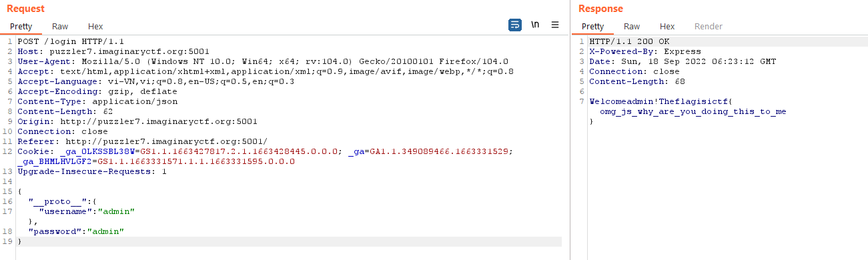Click the Response panel heading
The image size is (868, 260).
pyautogui.click(x=600, y=9)
